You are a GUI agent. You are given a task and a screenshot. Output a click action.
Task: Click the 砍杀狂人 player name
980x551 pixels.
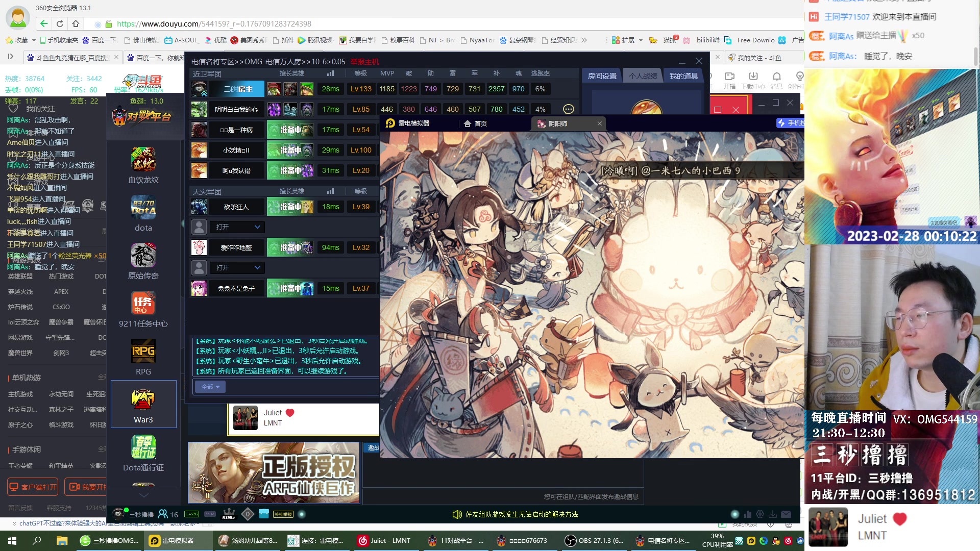pos(236,207)
